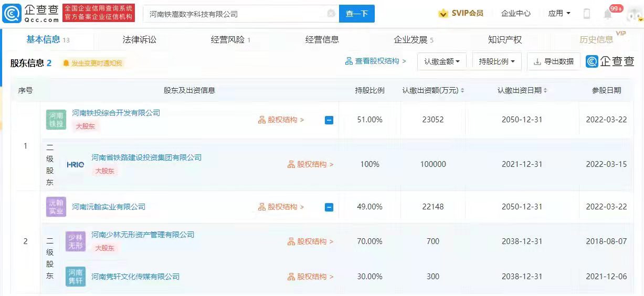View 股权结构 for 河南少林无形资产管理
644x296 pixels.
[x=311, y=241]
